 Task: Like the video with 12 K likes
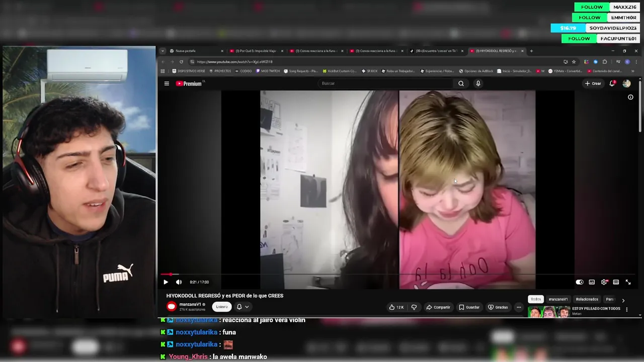396,307
